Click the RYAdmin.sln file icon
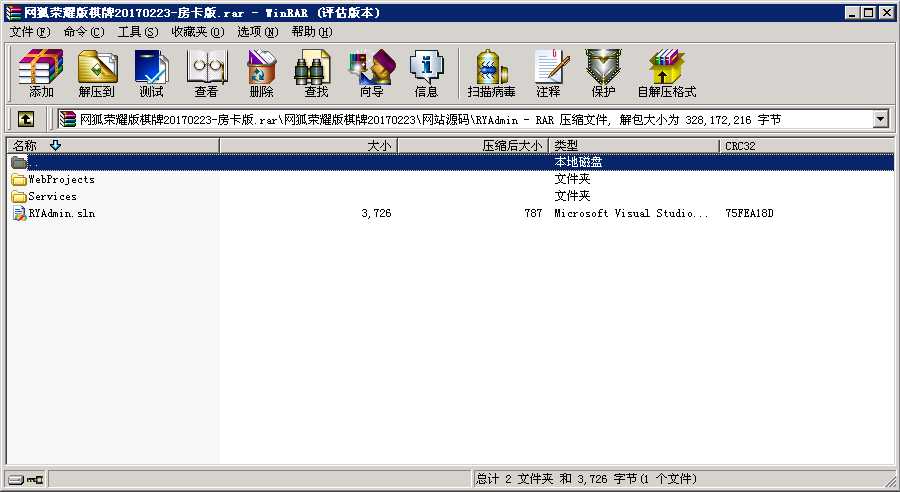The image size is (900, 492). pos(19,214)
